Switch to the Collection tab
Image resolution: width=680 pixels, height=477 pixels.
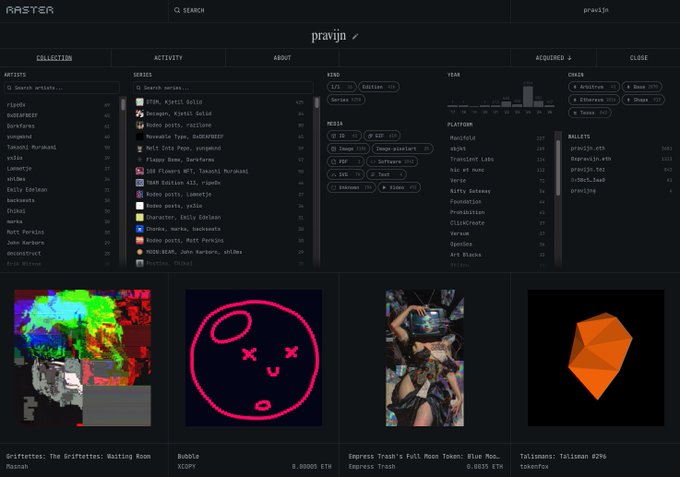(x=54, y=58)
